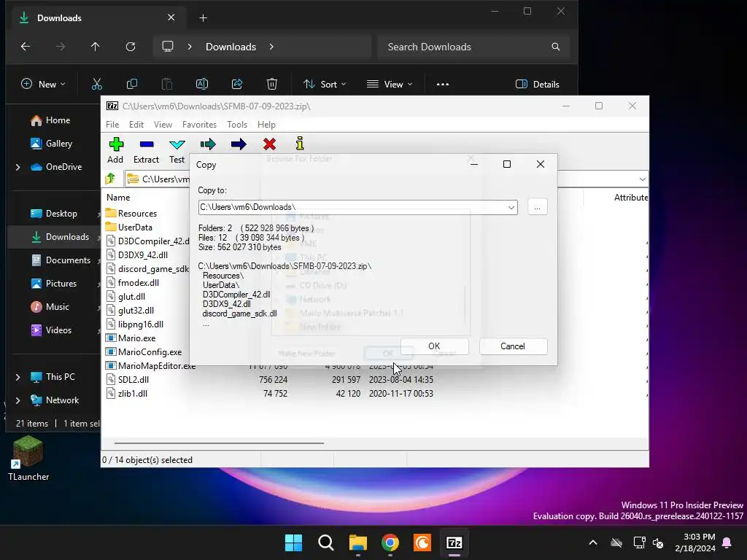Show hidden system tray icons
The image size is (747, 560).
point(593,542)
